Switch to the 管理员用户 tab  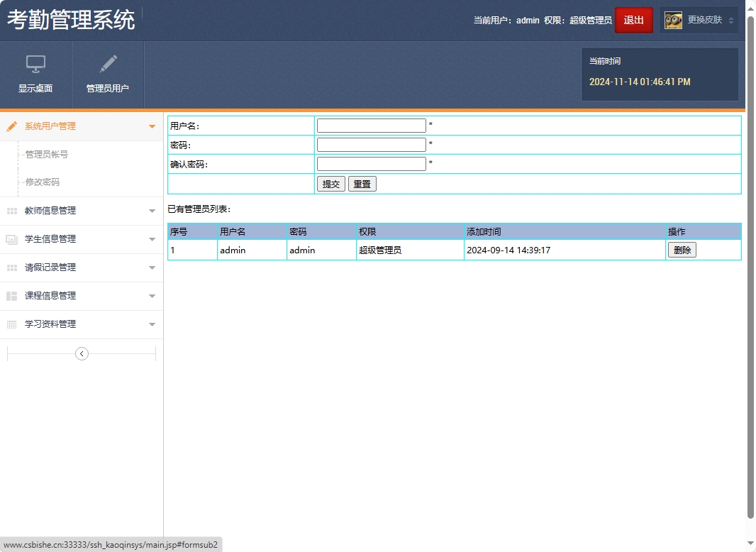pyautogui.click(x=108, y=74)
